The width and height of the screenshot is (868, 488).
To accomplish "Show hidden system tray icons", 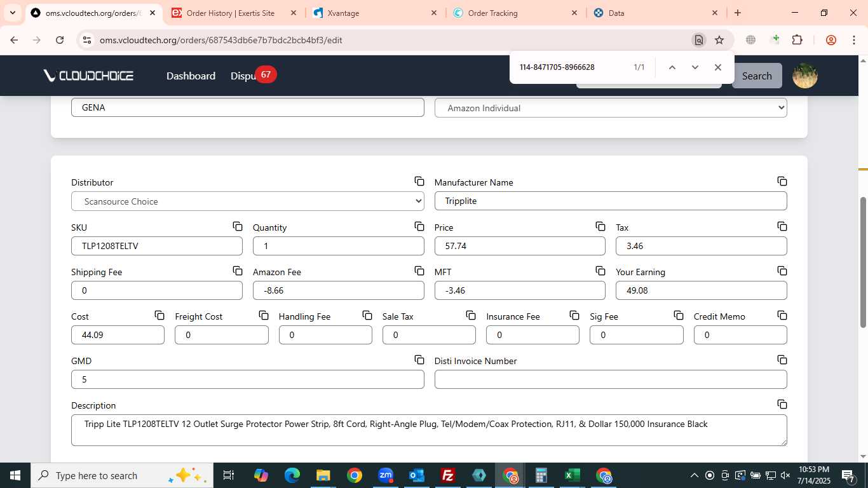I will click(x=695, y=475).
